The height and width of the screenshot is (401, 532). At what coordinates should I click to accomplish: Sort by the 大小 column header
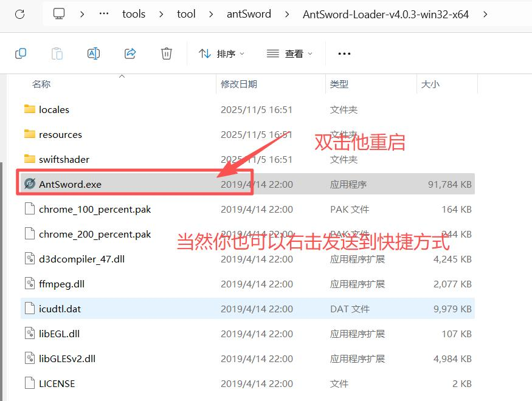click(430, 84)
